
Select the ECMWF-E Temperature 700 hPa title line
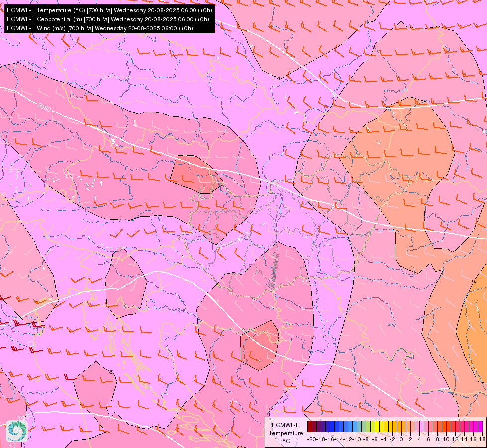(109, 10)
